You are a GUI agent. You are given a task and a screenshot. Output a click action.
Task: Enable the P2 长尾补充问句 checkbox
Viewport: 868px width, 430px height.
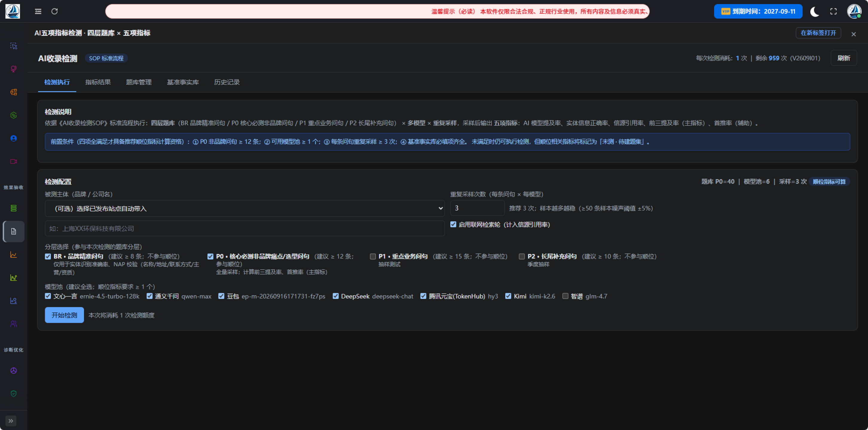tap(522, 257)
